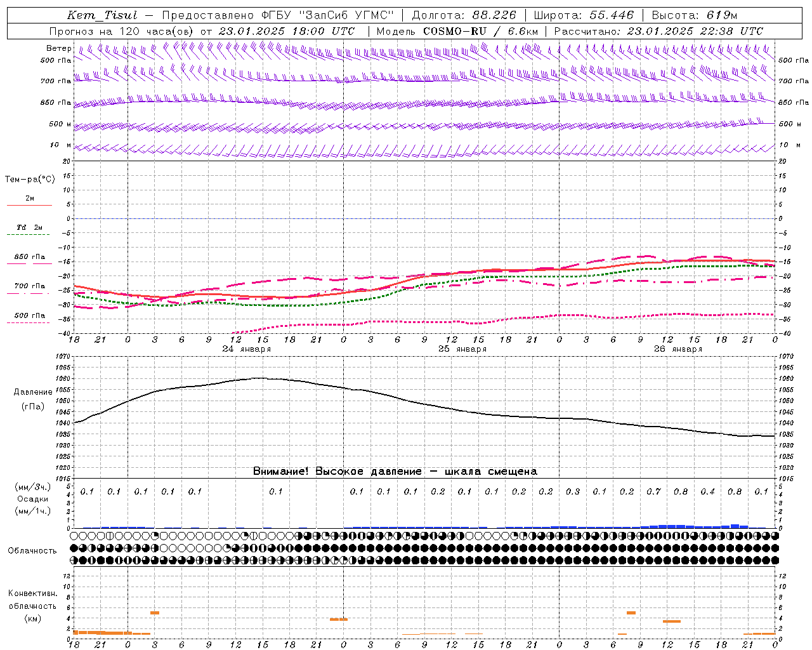The height and width of the screenshot is (650, 812).
Task: Click the 700 гПа temperature legend line
Action: pos(29,293)
